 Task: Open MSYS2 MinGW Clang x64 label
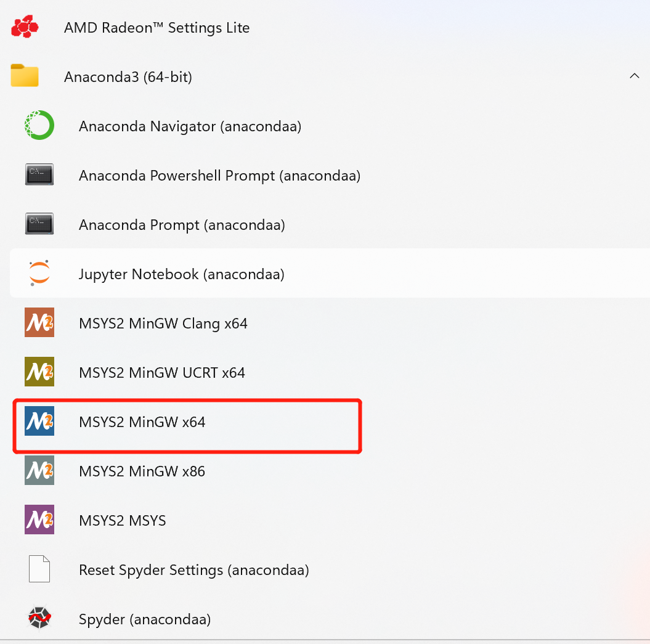tap(163, 324)
